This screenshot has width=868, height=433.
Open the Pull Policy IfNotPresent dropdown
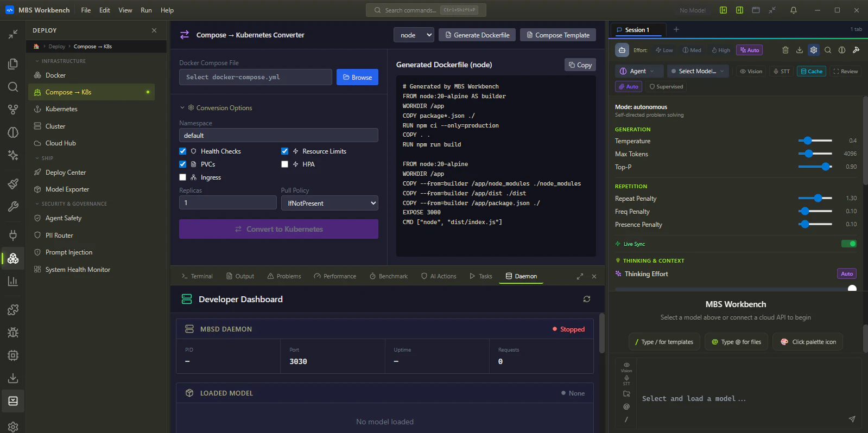pyautogui.click(x=330, y=203)
